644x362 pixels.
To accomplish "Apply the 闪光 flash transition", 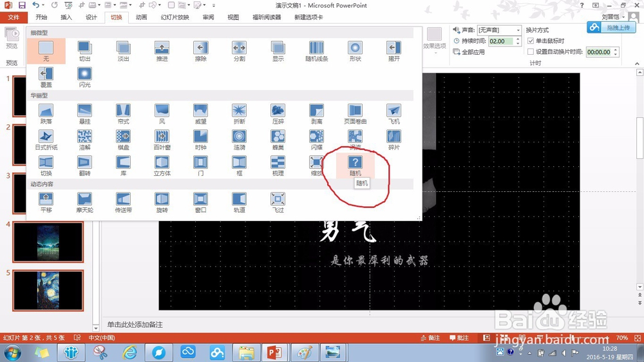I will coord(84,77).
